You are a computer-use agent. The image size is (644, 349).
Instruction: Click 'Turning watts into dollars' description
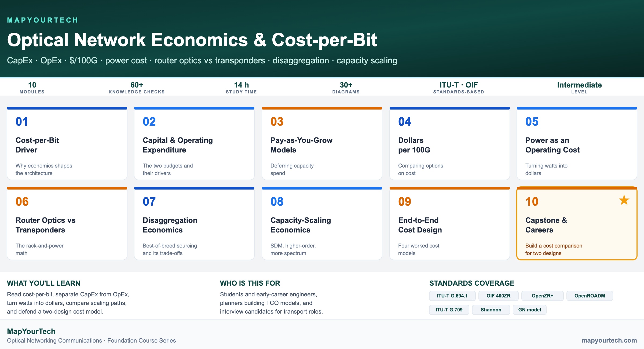click(x=546, y=169)
